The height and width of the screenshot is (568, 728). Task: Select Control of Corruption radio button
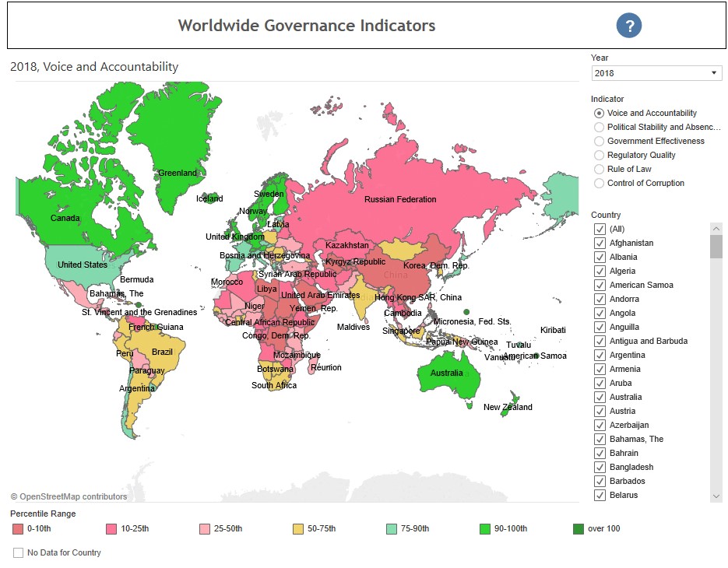(599, 183)
